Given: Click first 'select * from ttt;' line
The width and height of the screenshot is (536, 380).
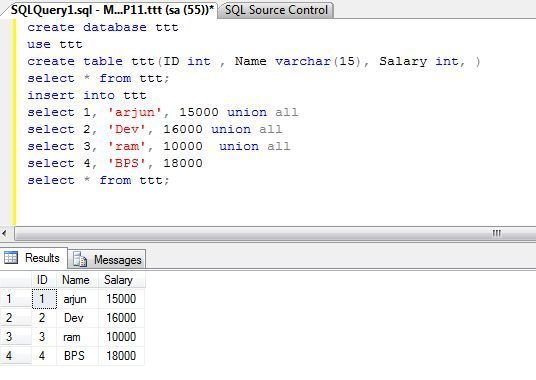Looking at the screenshot, I should [x=98, y=79].
